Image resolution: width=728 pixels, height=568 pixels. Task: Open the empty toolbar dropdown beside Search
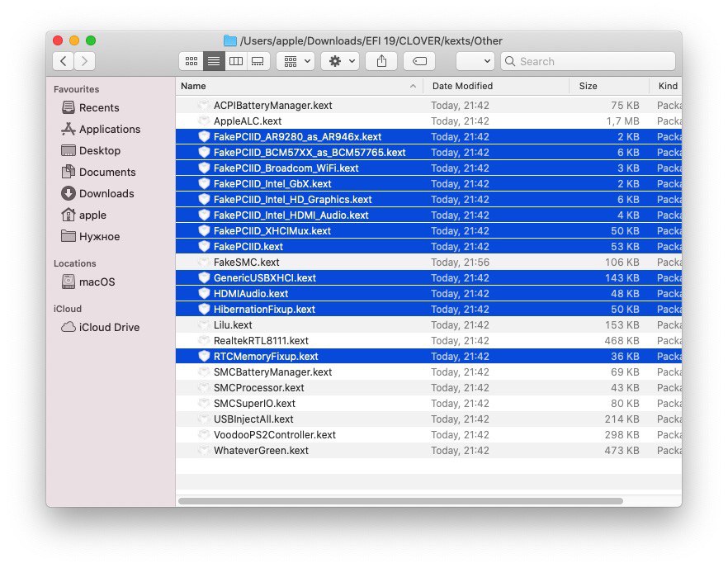tap(475, 61)
